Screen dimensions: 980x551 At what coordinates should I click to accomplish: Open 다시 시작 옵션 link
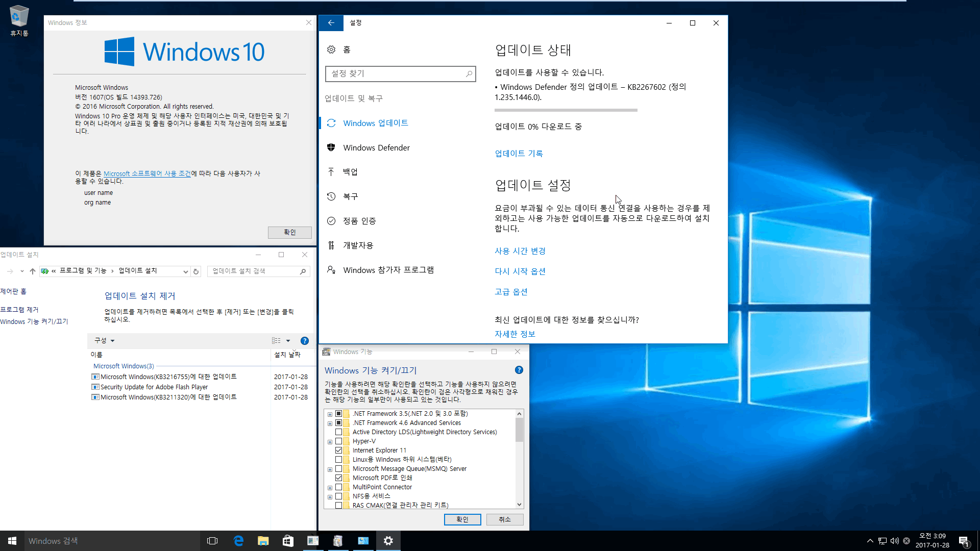[x=520, y=271]
